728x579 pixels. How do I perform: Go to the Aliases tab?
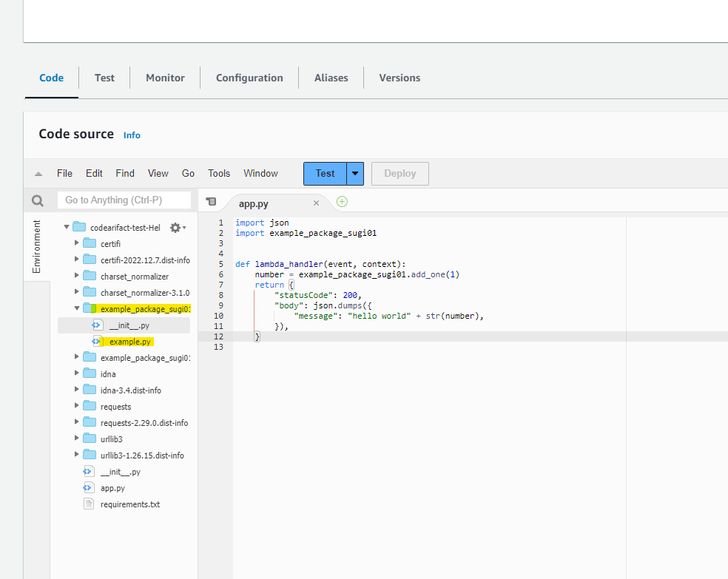coord(331,78)
